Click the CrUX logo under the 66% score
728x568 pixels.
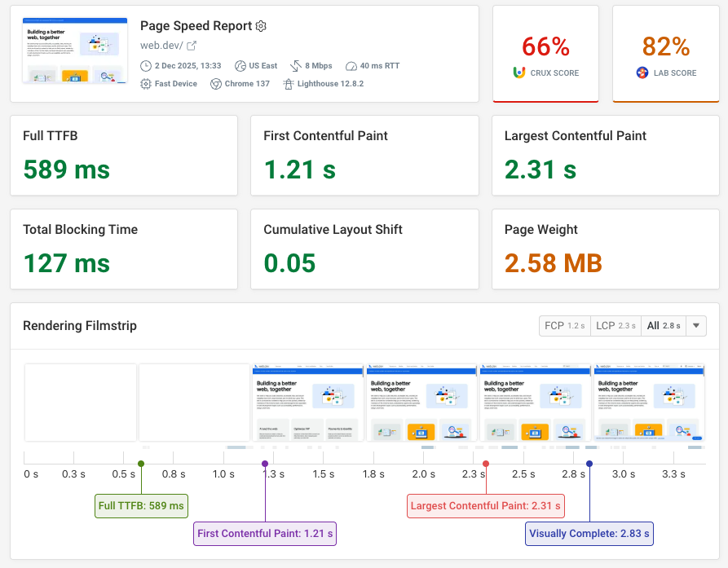click(x=519, y=72)
